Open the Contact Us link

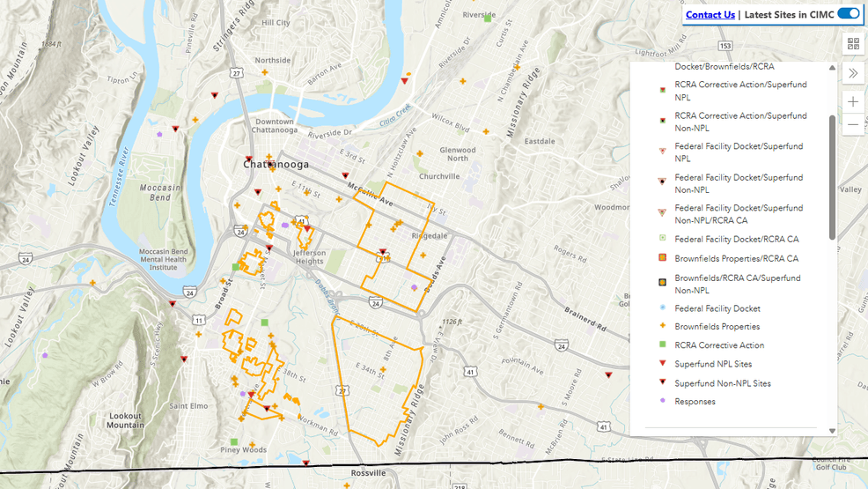click(710, 14)
